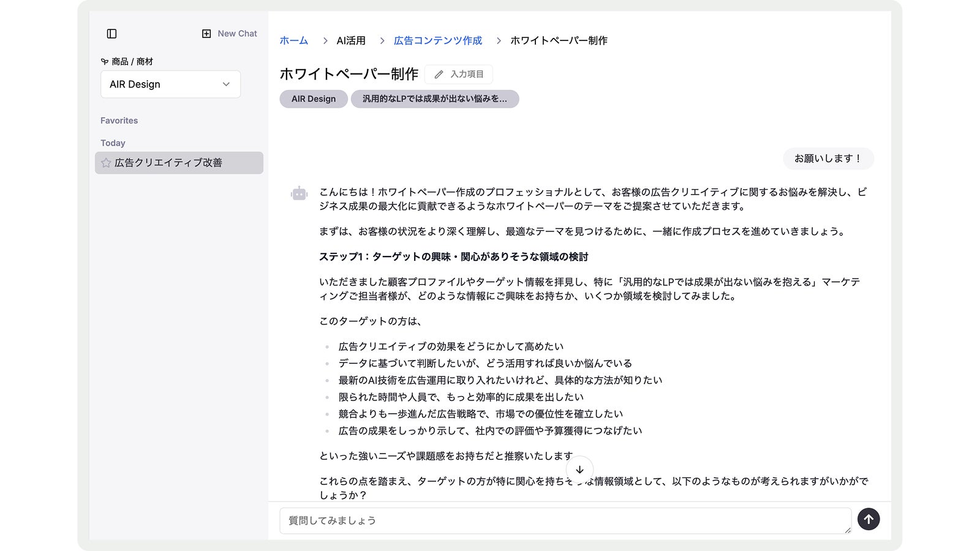Toggle the sidebar panel icon
This screenshot has height=551, width=980.
111,34
